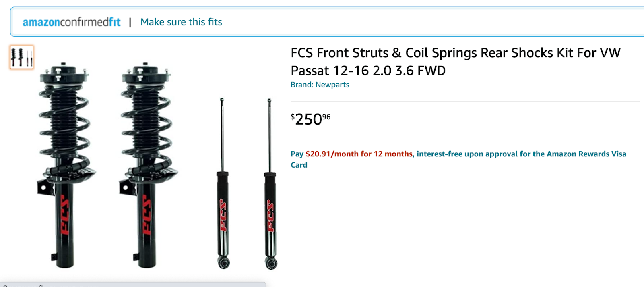Click the bottom bushing of the rightmost shock
This screenshot has width=644, height=287.
coord(271,263)
